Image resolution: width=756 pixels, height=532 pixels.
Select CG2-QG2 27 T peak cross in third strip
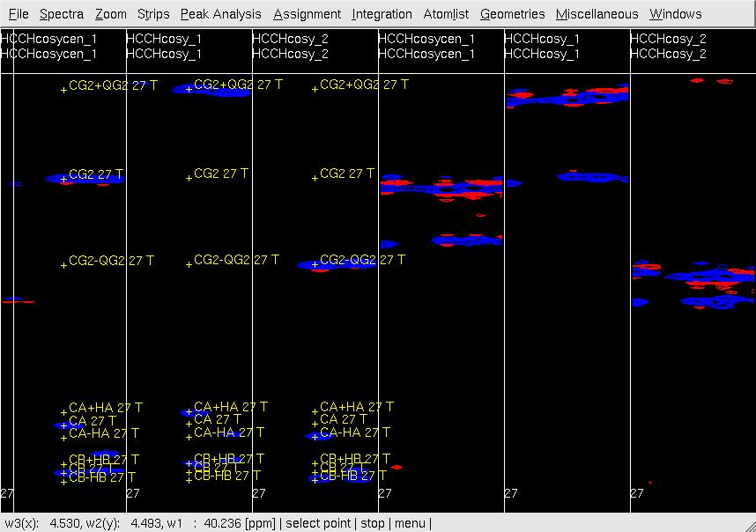pyautogui.click(x=315, y=264)
